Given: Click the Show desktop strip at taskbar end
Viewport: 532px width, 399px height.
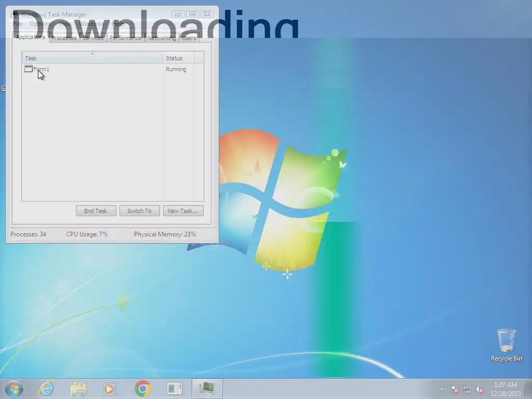Looking at the screenshot, I should 528,389.
